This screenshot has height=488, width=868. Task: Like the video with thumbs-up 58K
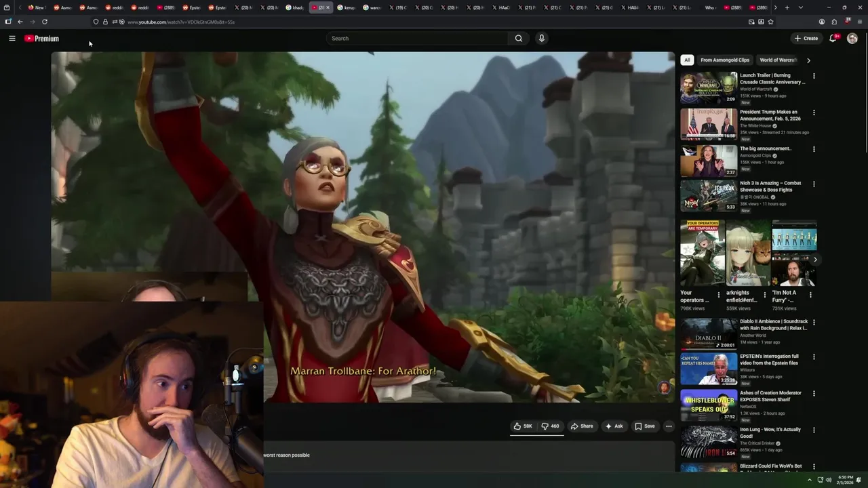tap(523, 426)
